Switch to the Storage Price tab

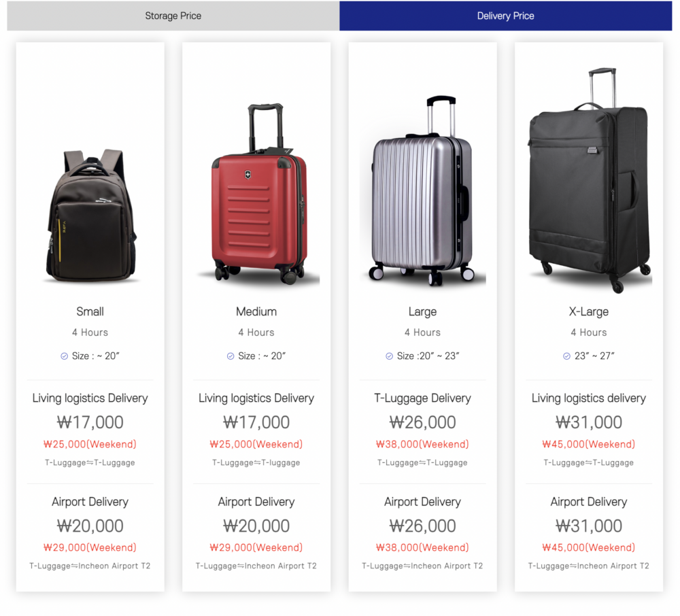point(173,16)
